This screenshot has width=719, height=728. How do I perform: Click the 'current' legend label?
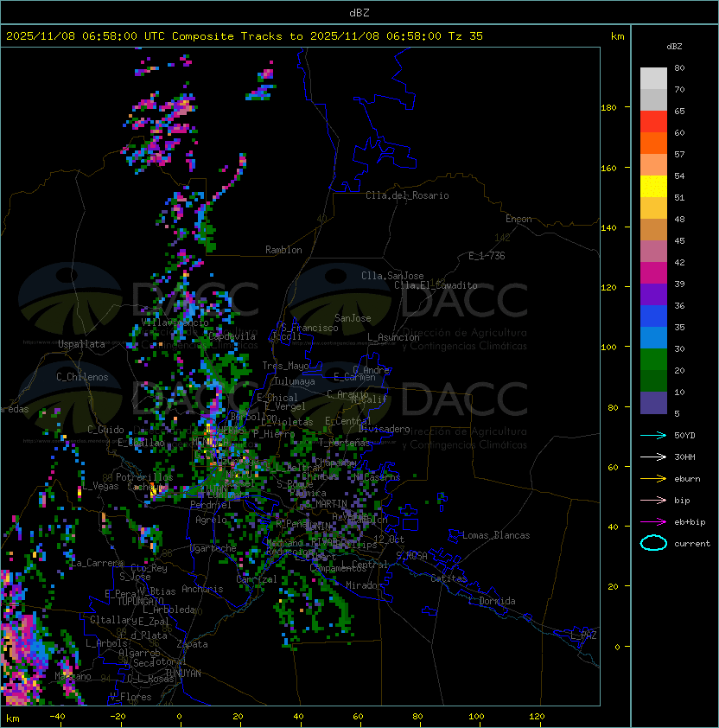click(x=692, y=544)
